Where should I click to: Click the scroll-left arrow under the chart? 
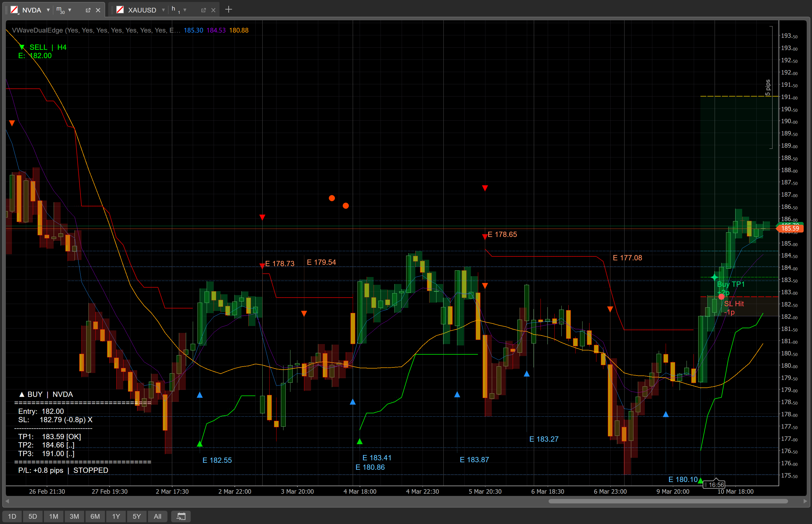[7, 501]
